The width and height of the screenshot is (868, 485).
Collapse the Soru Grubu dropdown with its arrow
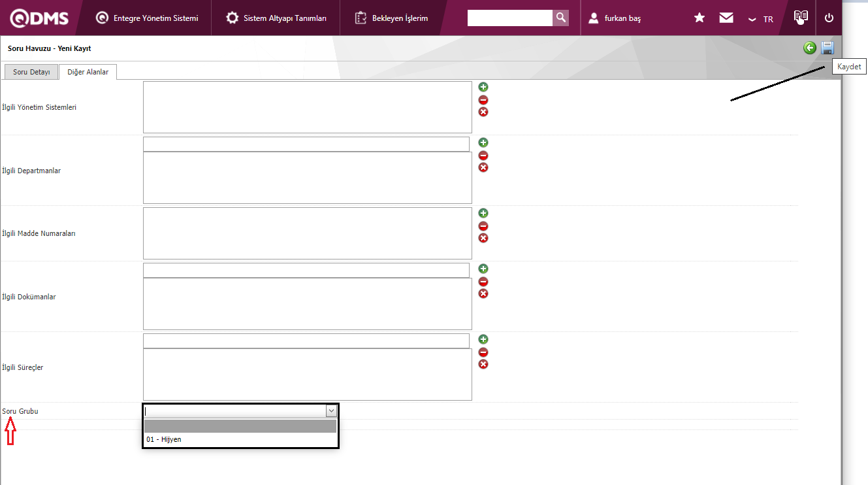coord(331,411)
